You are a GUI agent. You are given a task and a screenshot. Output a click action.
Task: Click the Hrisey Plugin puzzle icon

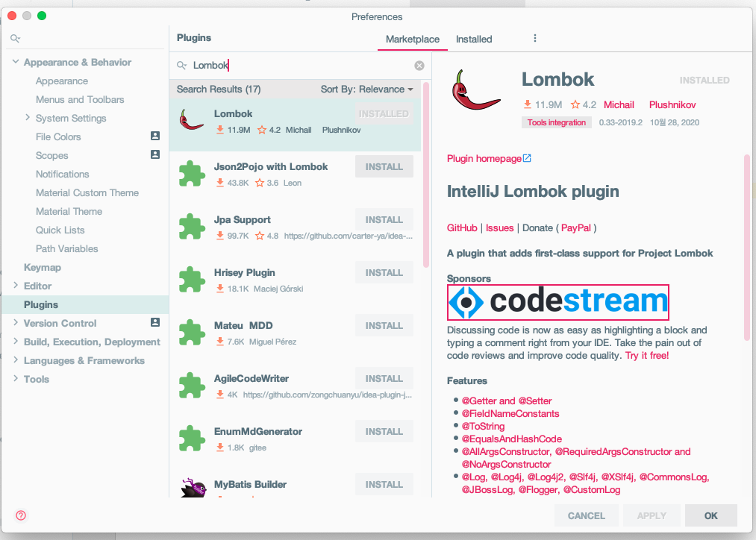pos(192,280)
